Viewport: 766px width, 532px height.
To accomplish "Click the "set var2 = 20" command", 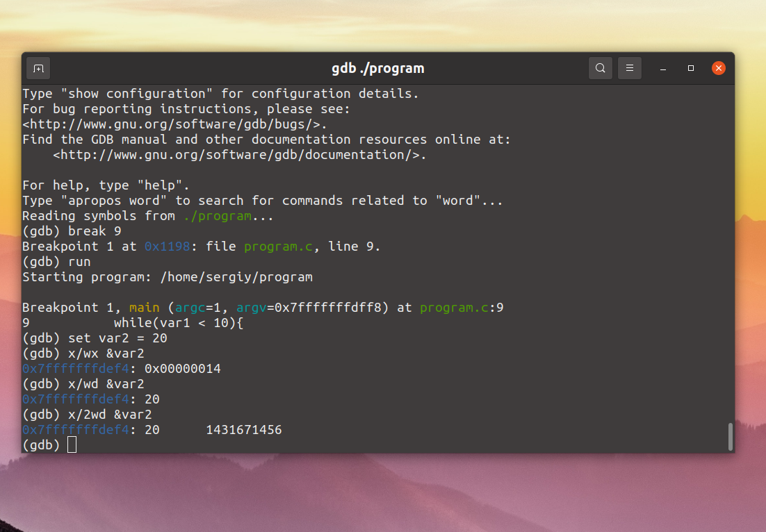I will click(x=117, y=338).
